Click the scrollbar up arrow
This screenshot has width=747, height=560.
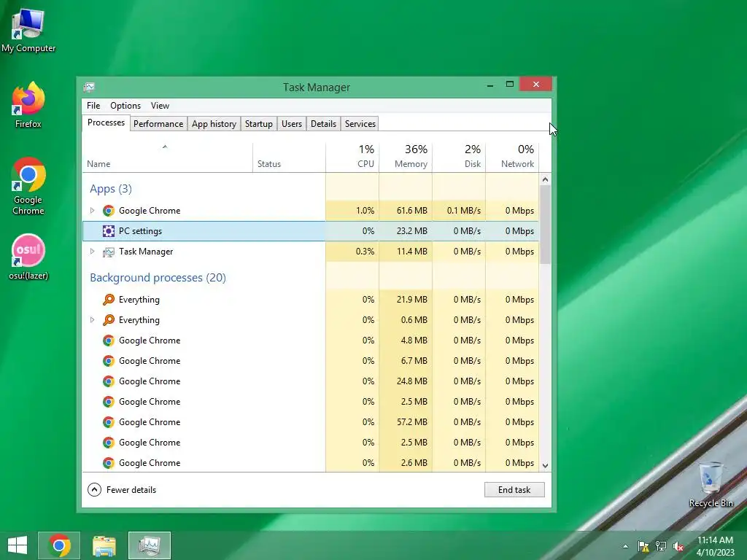(546, 179)
